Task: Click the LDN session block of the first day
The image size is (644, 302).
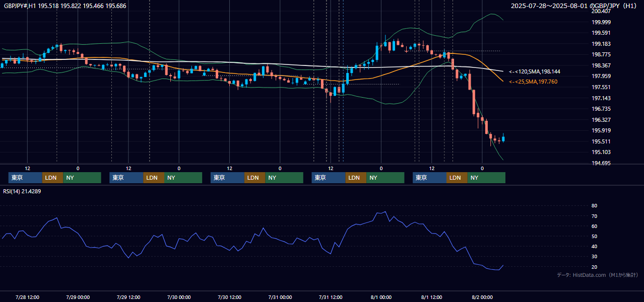Action: [x=53, y=178]
